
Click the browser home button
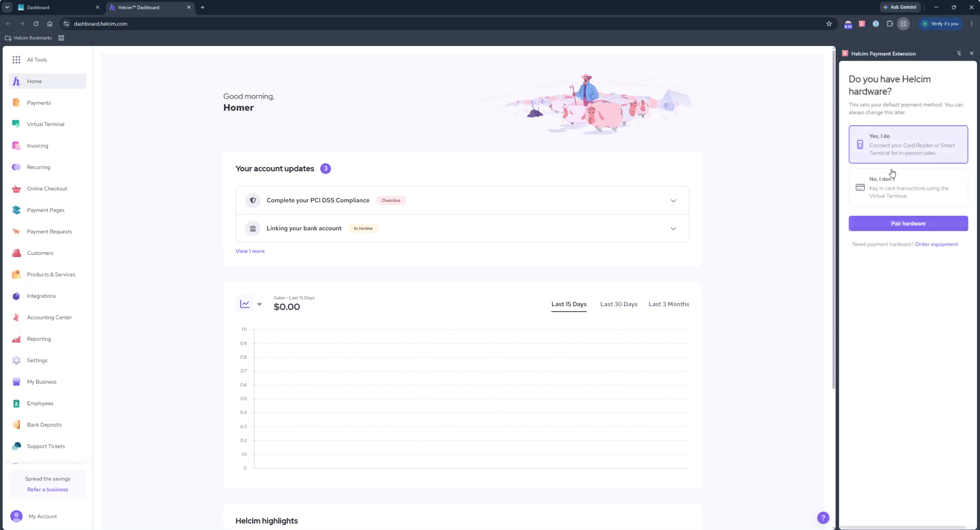[x=49, y=24]
